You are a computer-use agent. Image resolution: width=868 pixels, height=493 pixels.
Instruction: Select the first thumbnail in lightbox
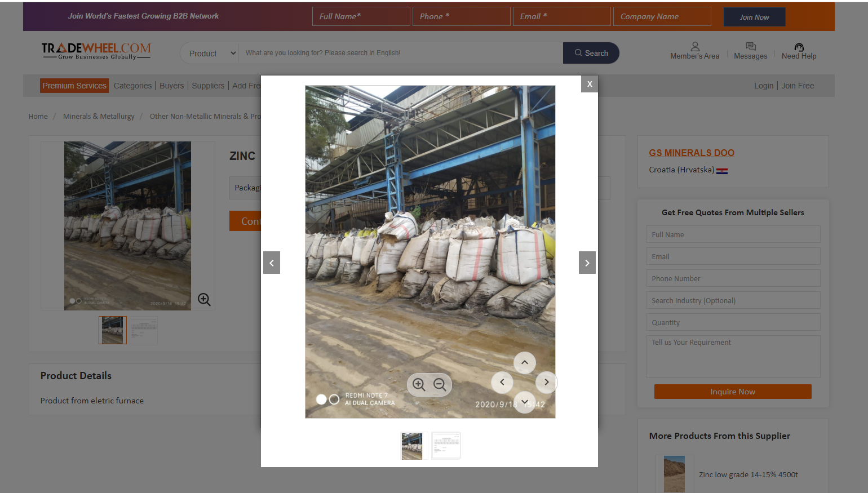click(x=412, y=446)
